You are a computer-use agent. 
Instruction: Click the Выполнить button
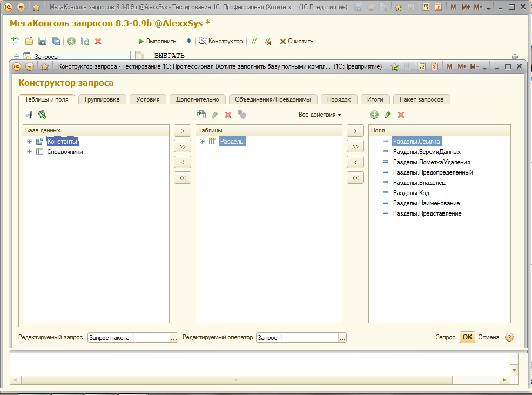click(x=158, y=41)
